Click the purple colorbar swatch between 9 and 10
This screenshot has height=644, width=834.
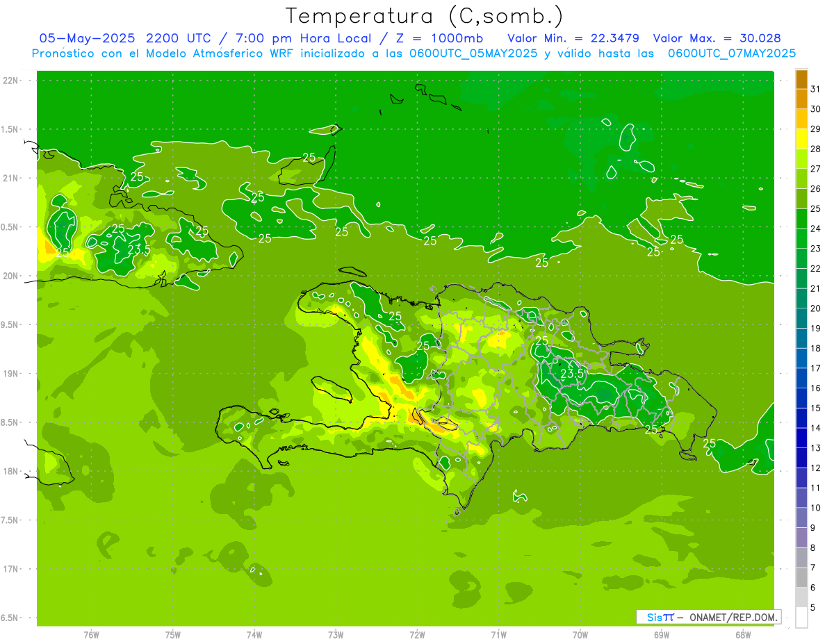tap(801, 518)
